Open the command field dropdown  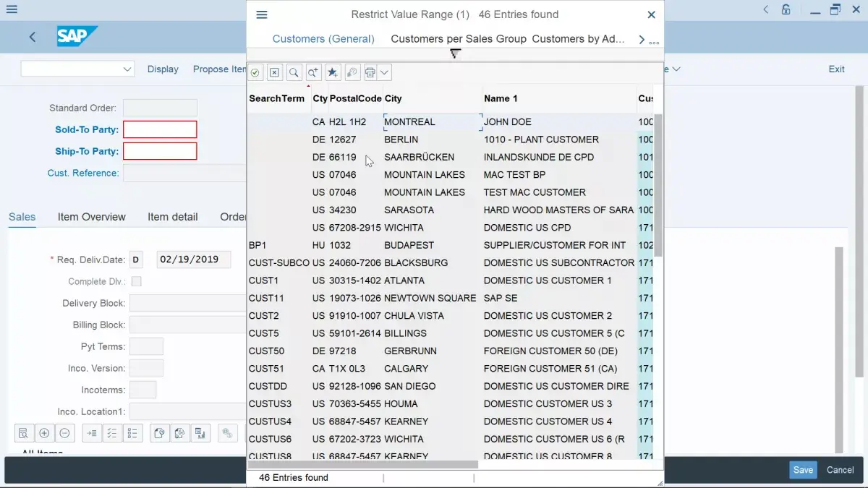pyautogui.click(x=127, y=69)
